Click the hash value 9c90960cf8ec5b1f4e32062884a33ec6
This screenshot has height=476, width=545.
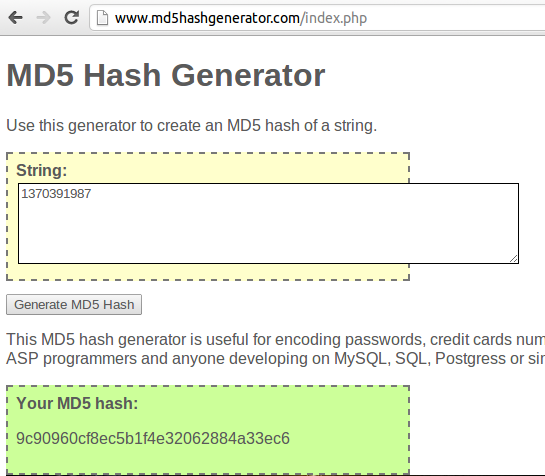click(153, 438)
